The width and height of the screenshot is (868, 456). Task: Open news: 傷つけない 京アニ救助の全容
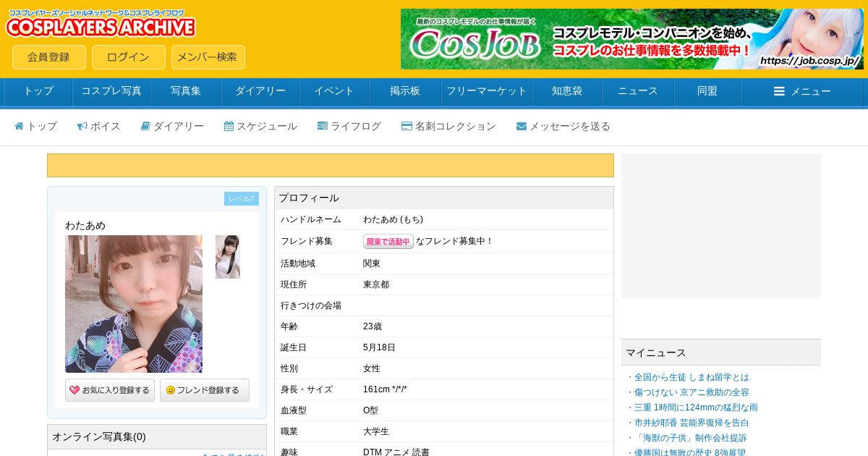pyautogui.click(x=692, y=392)
